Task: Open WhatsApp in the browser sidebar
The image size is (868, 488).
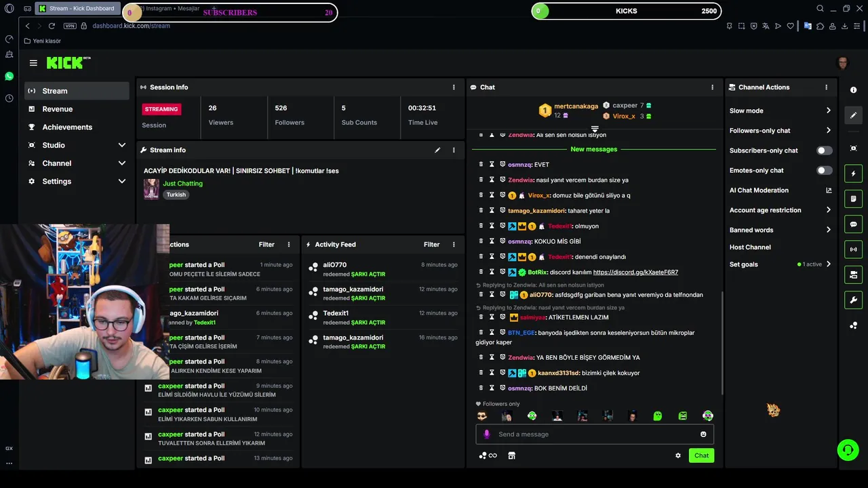Action: [x=9, y=77]
